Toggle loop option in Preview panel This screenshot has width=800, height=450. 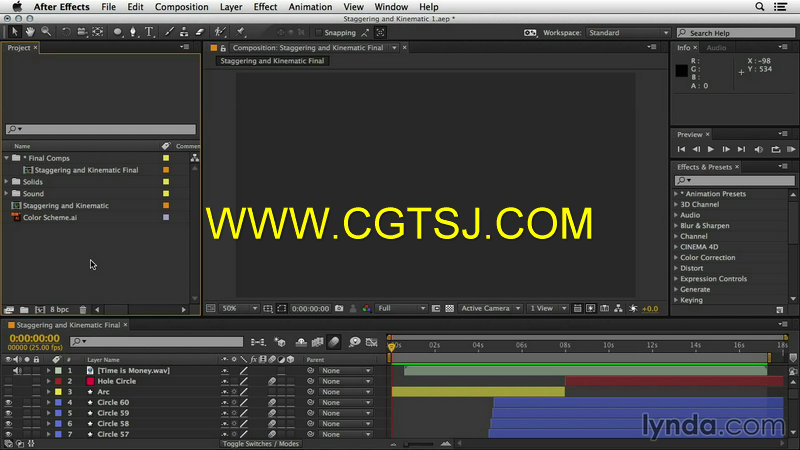(x=776, y=149)
